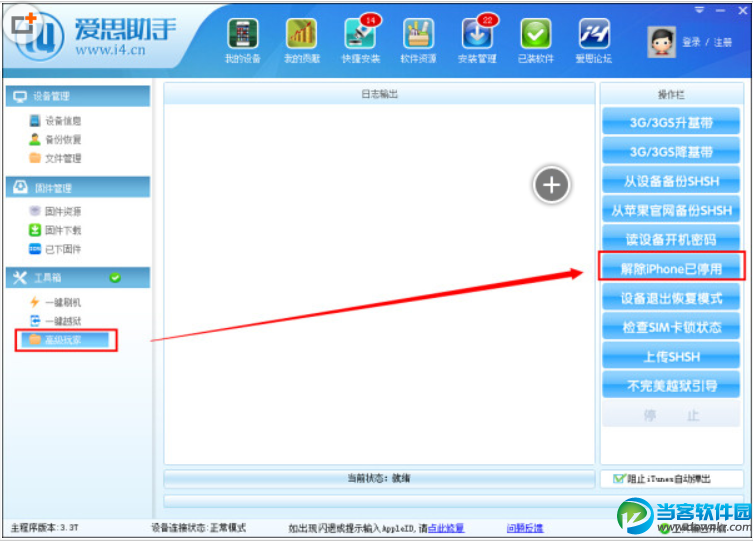Click the 从设备备份SHSH button
This screenshot has width=753, height=541.
[x=671, y=181]
